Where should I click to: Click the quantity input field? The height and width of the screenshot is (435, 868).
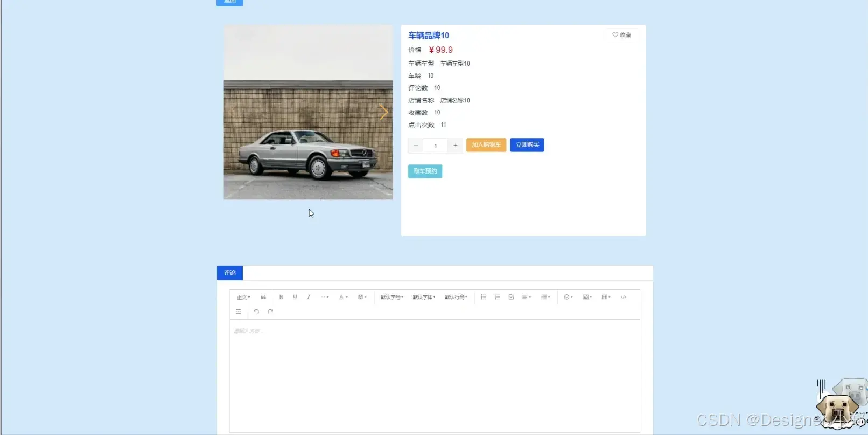pos(436,146)
